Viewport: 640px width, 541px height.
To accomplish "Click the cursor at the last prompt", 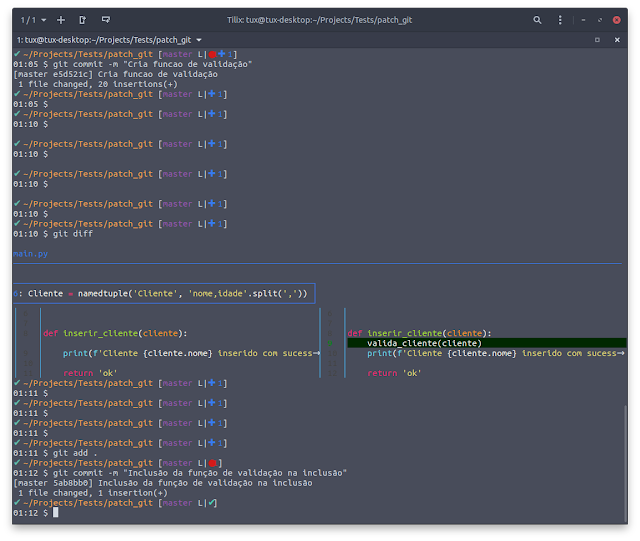I will (56, 512).
